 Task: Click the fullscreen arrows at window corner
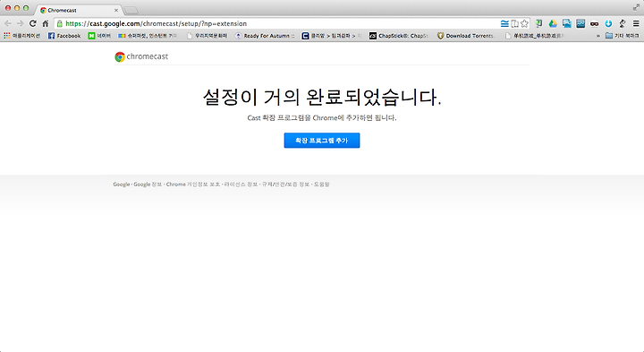[x=636, y=7]
